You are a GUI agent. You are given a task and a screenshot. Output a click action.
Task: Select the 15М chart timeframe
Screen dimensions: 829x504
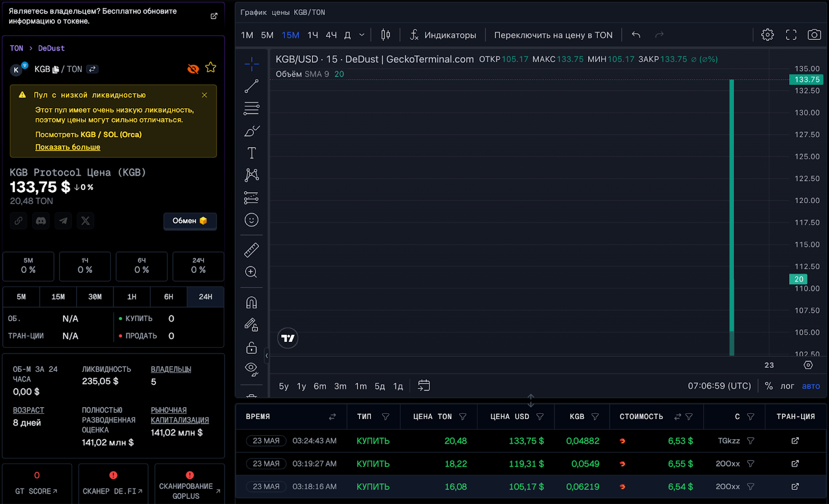291,35
